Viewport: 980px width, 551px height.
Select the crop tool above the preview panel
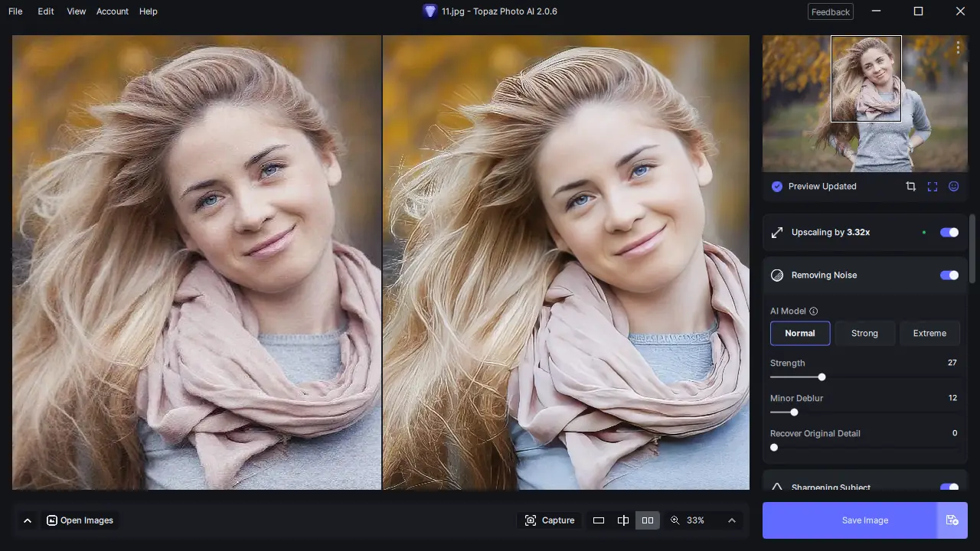pyautogui.click(x=910, y=186)
